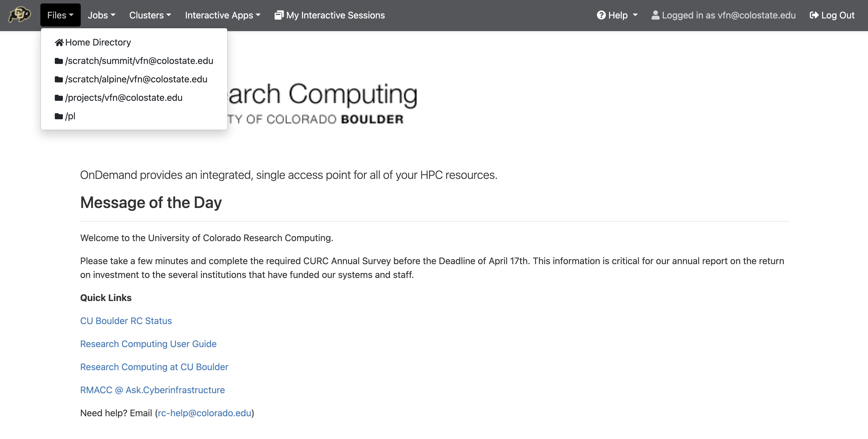Click the question mark Help icon
Image resolution: width=868 pixels, height=439 pixels.
[x=601, y=15]
